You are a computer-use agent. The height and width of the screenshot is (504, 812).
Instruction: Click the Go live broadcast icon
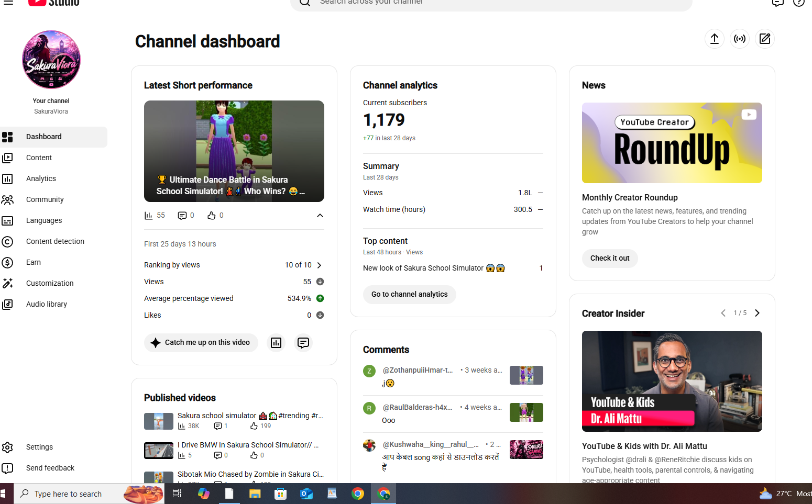click(740, 39)
